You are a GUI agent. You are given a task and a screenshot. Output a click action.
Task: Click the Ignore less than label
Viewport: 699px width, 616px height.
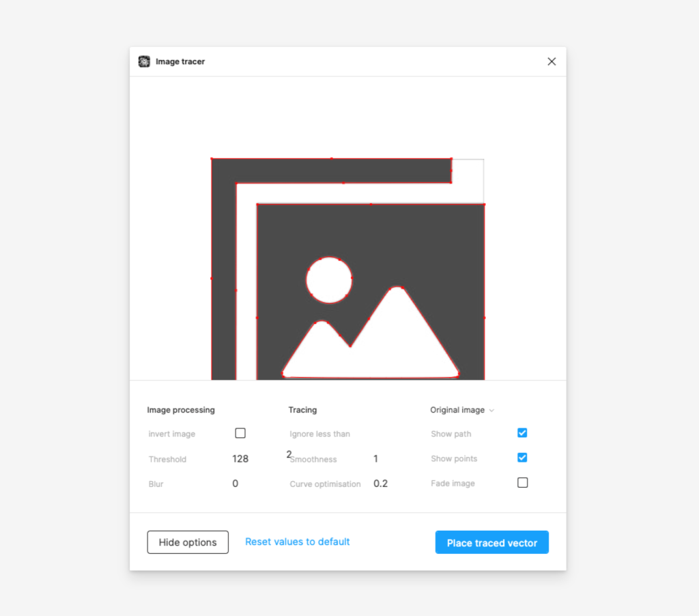pos(319,434)
